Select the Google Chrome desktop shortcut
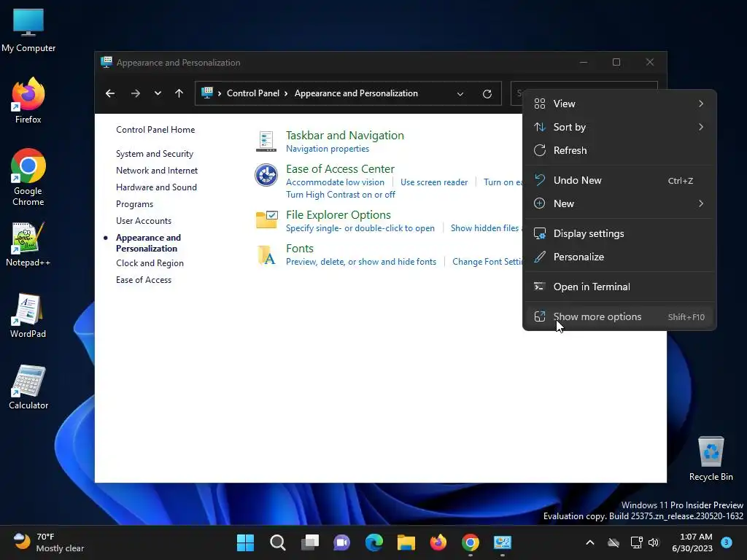Viewport: 747px width, 560px height. [x=28, y=177]
